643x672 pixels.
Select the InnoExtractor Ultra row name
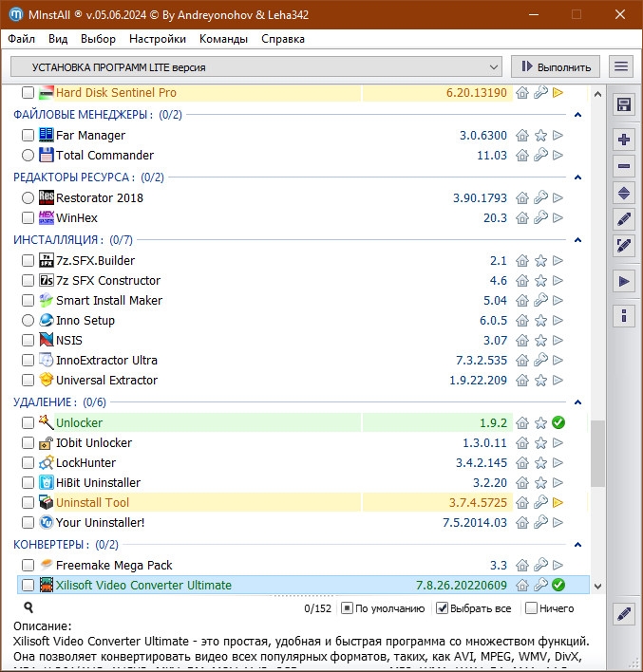(x=106, y=361)
